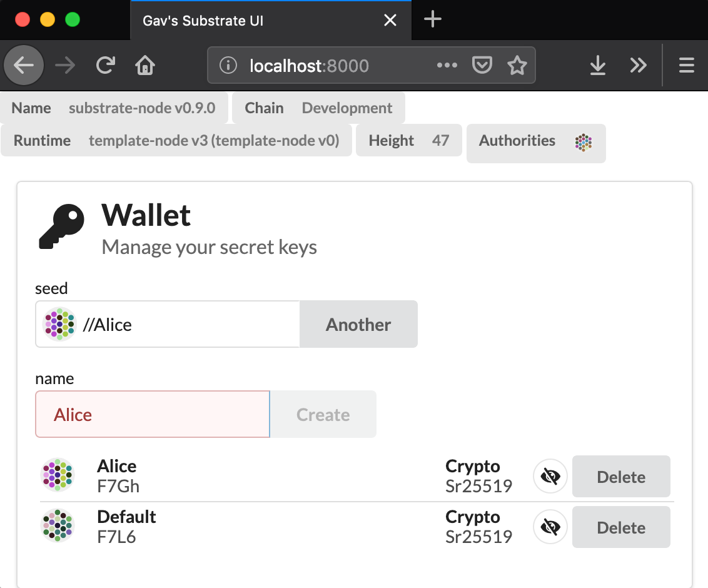Click the browser forward arrow
This screenshot has width=708, height=588.
(65, 66)
